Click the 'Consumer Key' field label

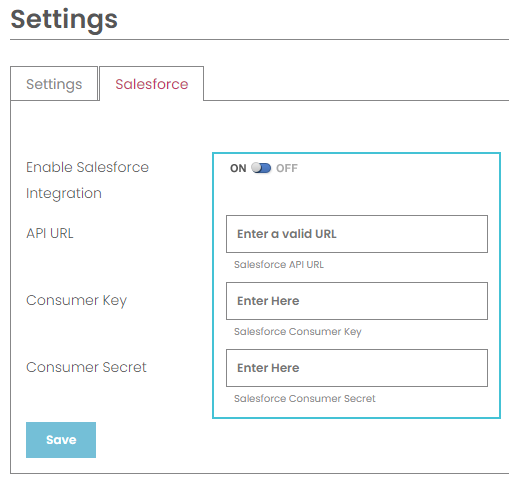76,301
